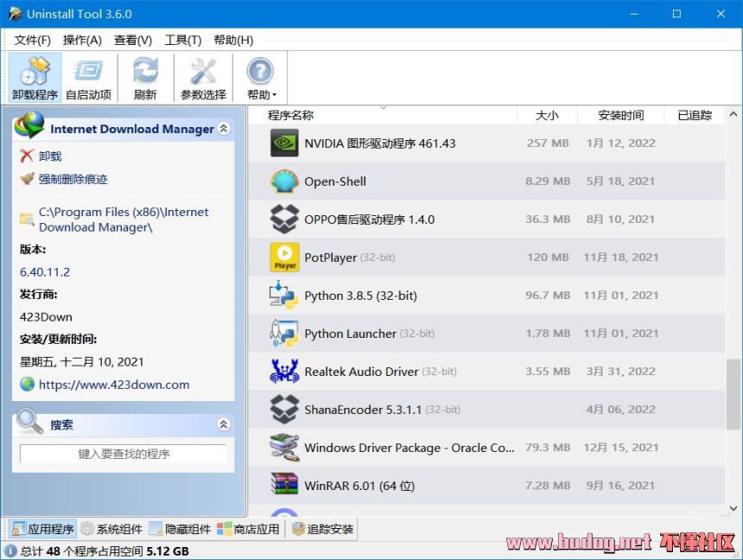Select the ShanaEncoder icon

(x=284, y=410)
